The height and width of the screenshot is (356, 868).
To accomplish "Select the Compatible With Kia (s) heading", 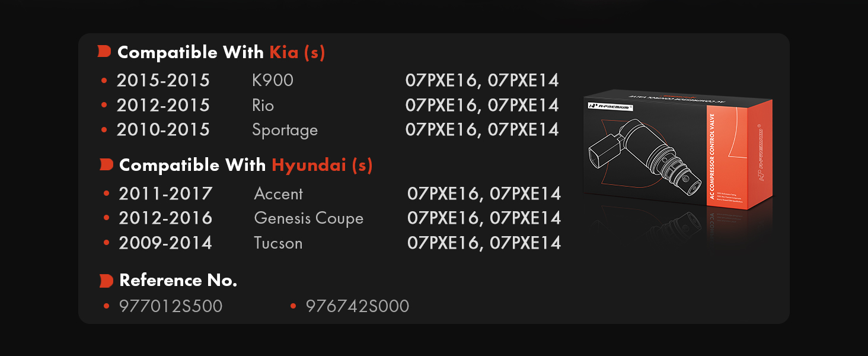I will coord(221,52).
